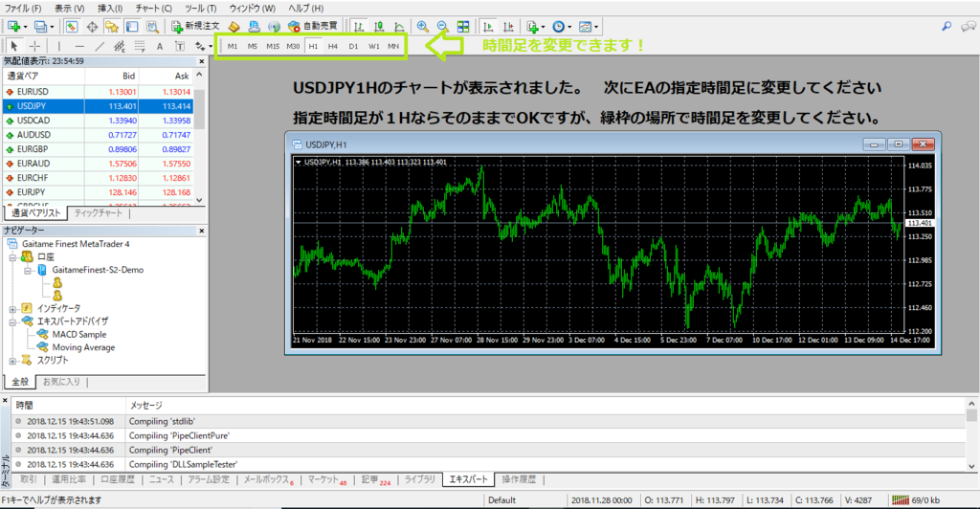This screenshot has height=509, width=980.
Task: Open the Strategy Tester magnifier icon
Action: 152,26
